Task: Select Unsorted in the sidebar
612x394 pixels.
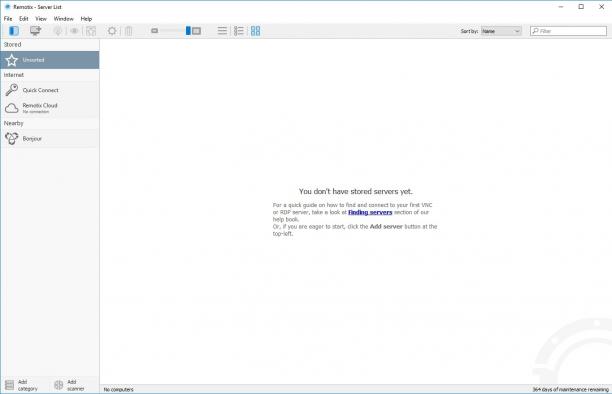Action: [50, 60]
